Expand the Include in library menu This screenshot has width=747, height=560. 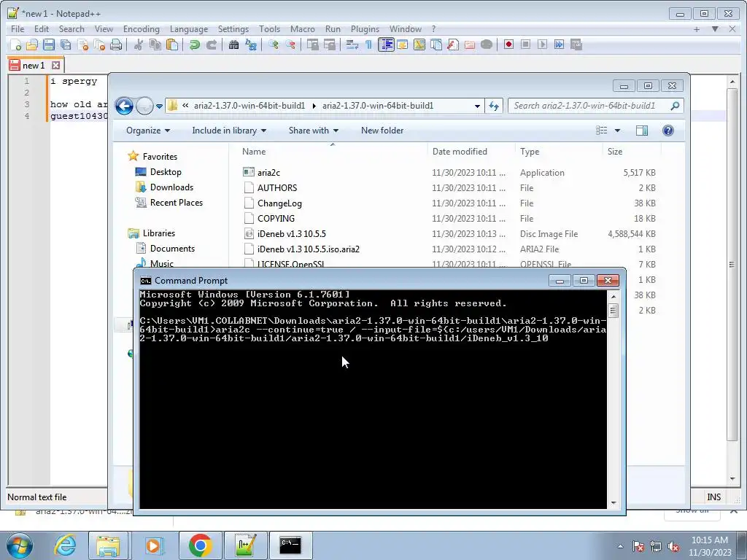click(229, 131)
